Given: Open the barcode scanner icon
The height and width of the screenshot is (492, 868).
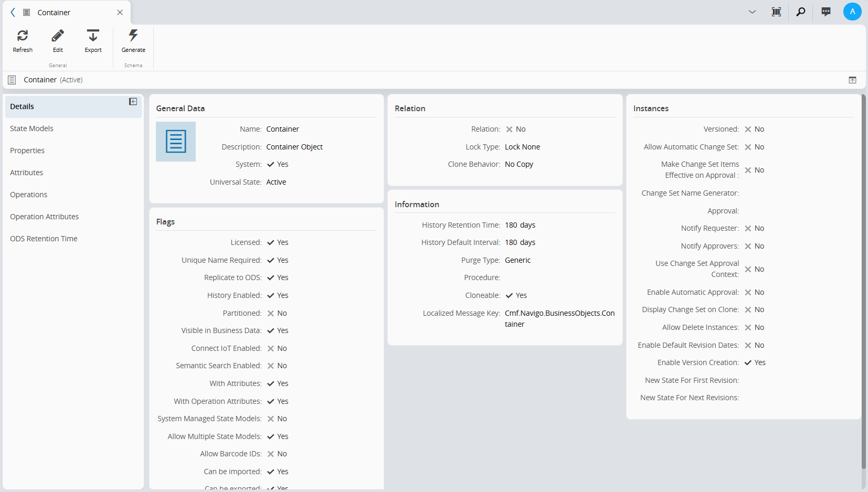Looking at the screenshot, I should pyautogui.click(x=776, y=12).
